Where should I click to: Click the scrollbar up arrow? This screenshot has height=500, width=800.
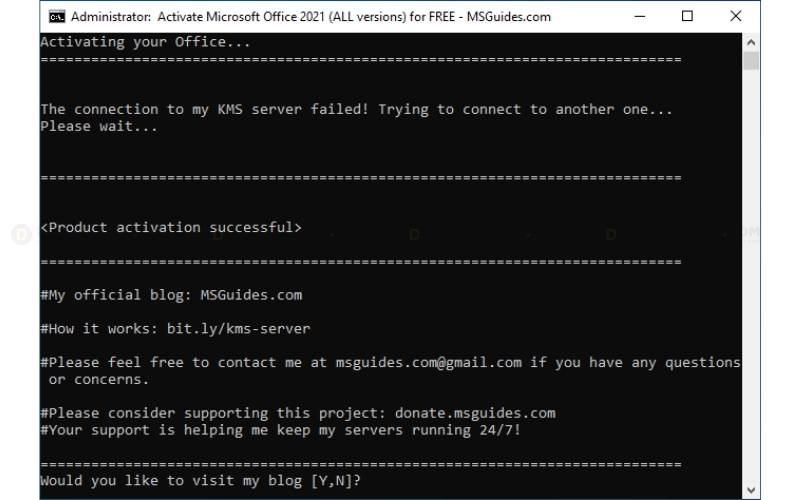[751, 42]
